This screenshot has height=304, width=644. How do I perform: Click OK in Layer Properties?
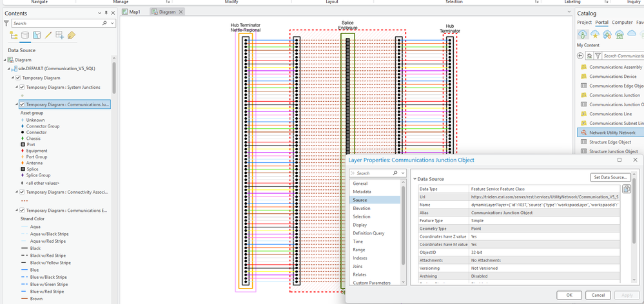tap(569, 295)
